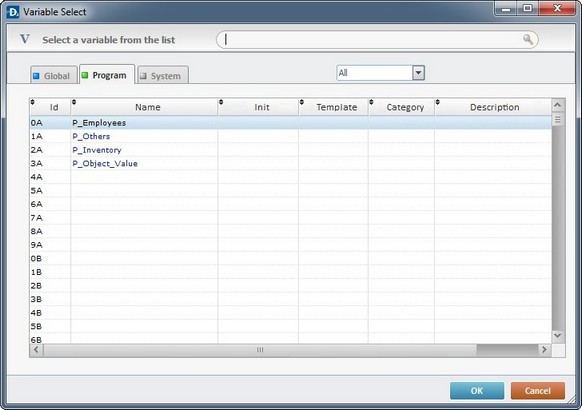Click the Id column sort icon
The image size is (582, 410).
tap(33, 102)
